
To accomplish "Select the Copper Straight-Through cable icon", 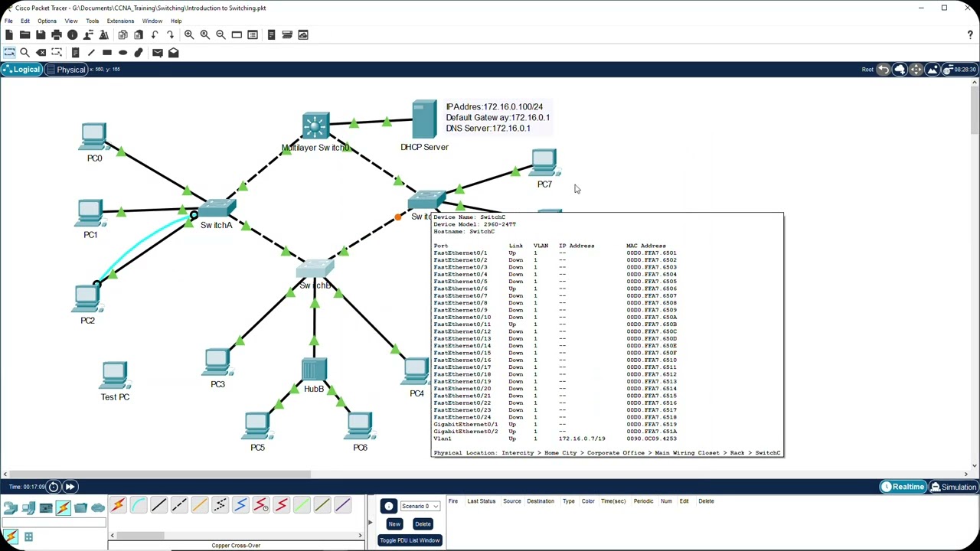I will click(x=158, y=505).
